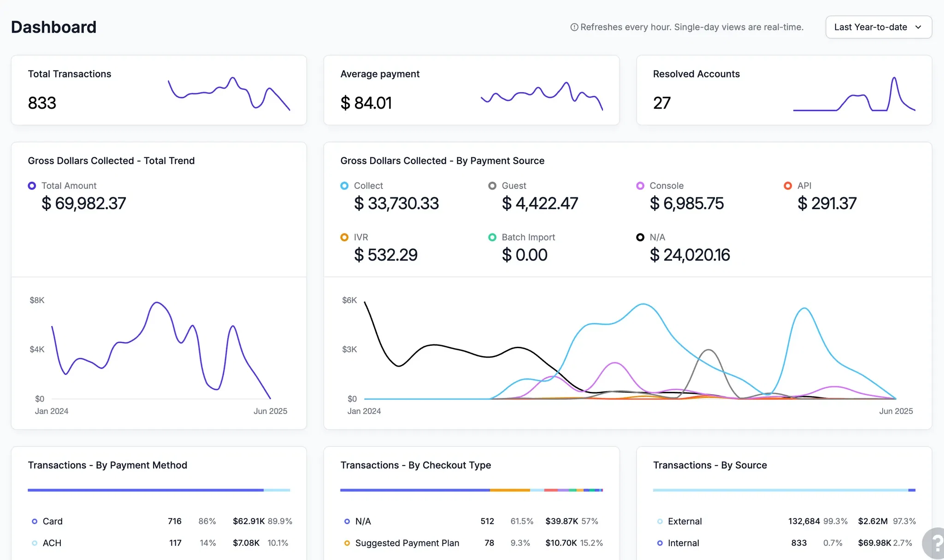Click the N/A payment source legend circle
The image size is (944, 560).
tap(640, 237)
